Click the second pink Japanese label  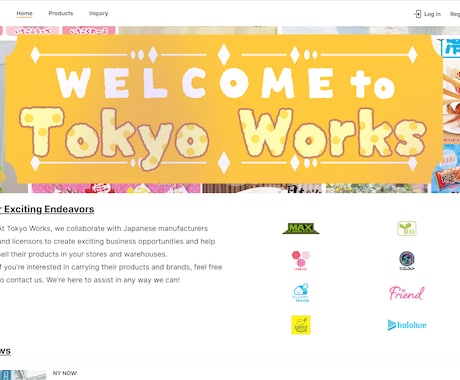[89, 31]
